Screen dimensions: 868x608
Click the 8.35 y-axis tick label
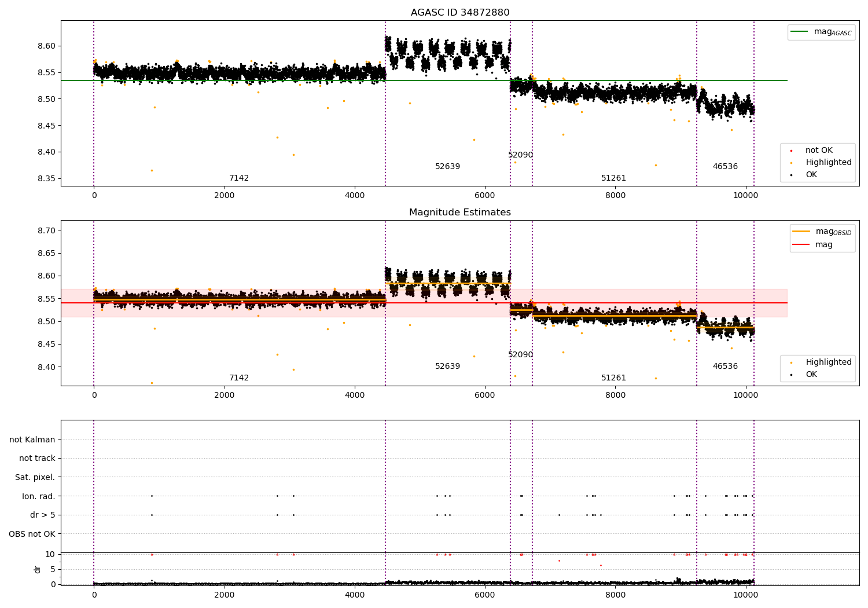click(46, 179)
